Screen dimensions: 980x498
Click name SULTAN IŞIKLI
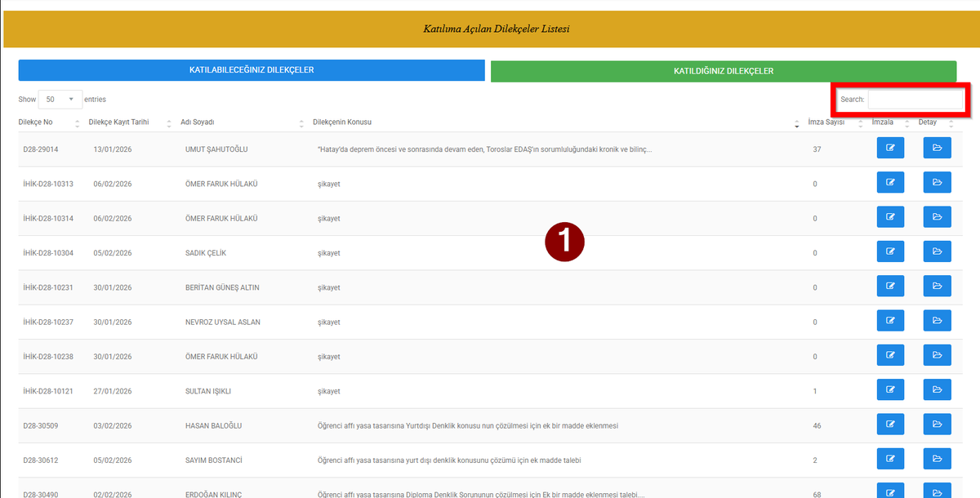[208, 391]
